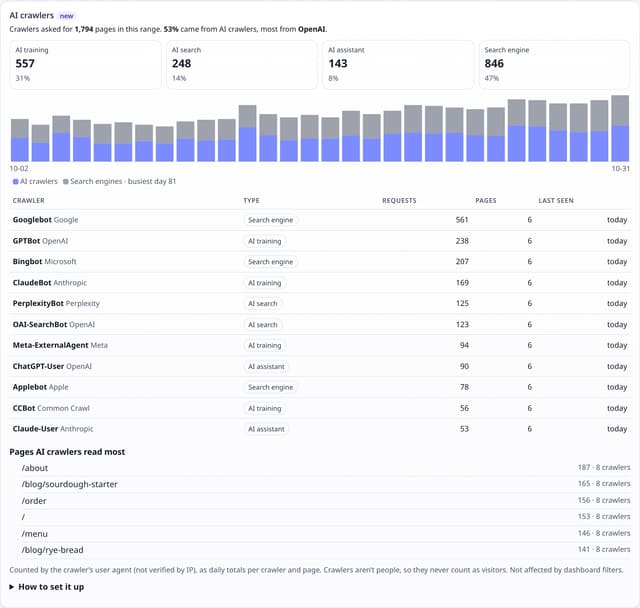
Task: Click the LAST SEEN column header
Action: pos(556,201)
